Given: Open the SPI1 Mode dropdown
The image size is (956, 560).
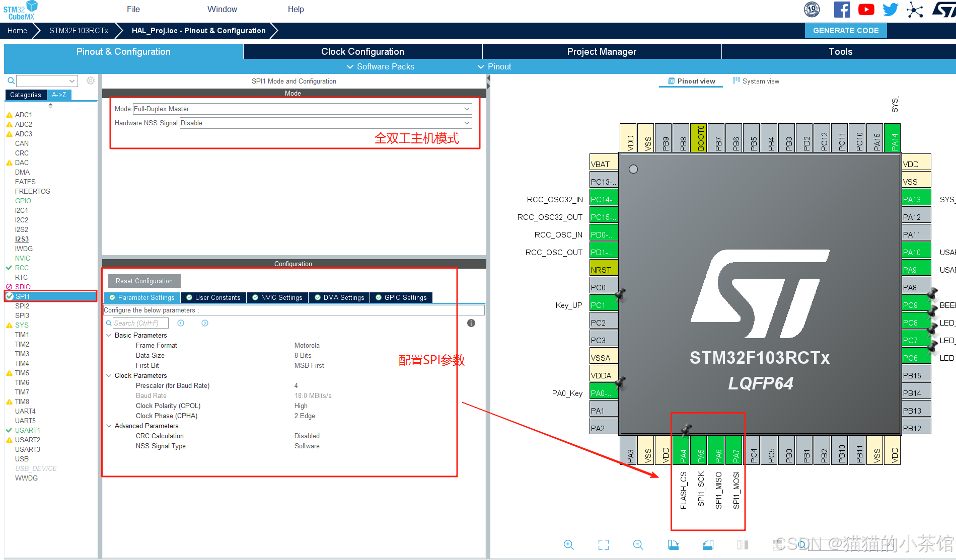Looking at the screenshot, I should (x=467, y=109).
